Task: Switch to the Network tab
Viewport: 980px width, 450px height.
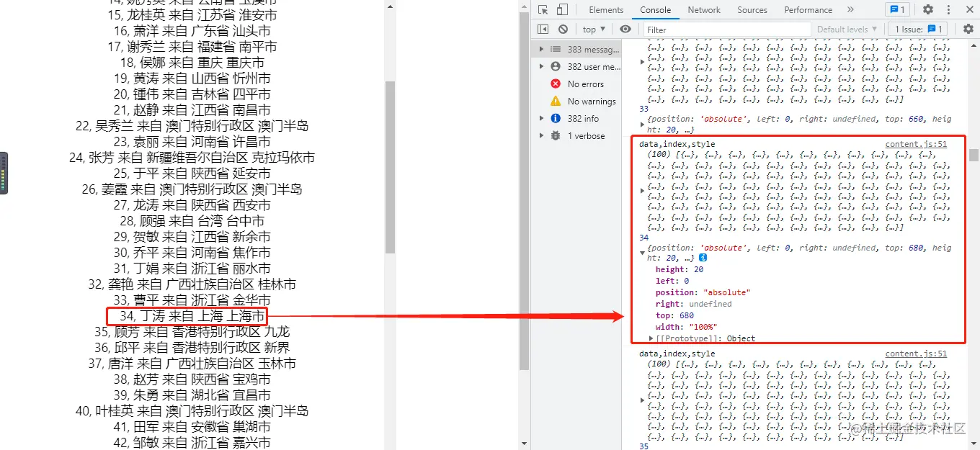Action: 704,10
